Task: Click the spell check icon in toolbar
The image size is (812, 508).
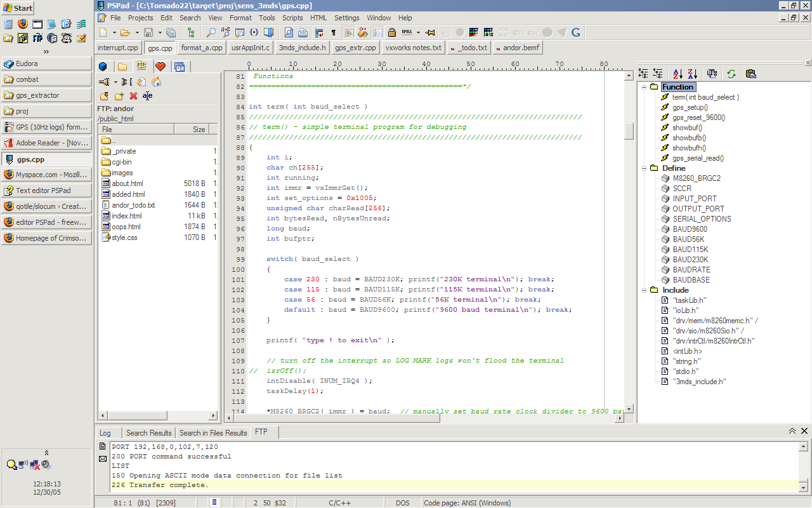Action: coord(407,32)
